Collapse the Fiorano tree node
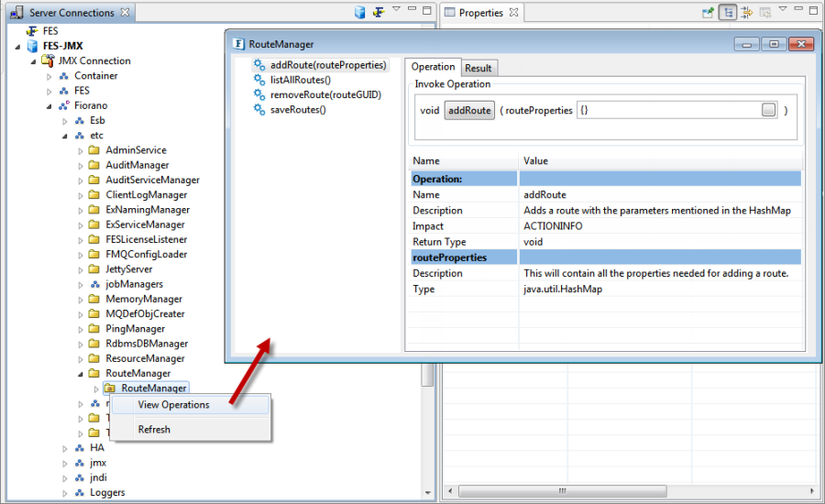825x504 pixels. tap(49, 105)
